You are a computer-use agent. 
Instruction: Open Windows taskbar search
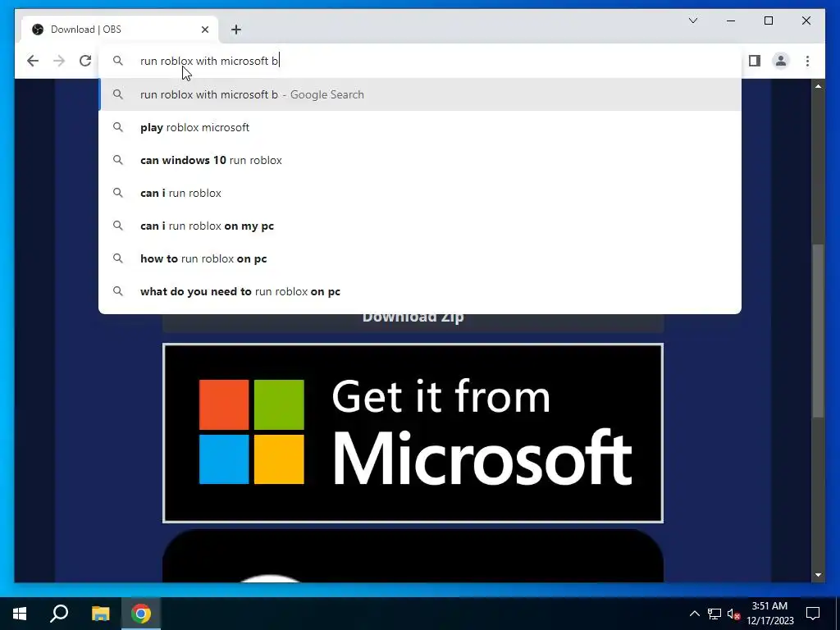[59, 614]
